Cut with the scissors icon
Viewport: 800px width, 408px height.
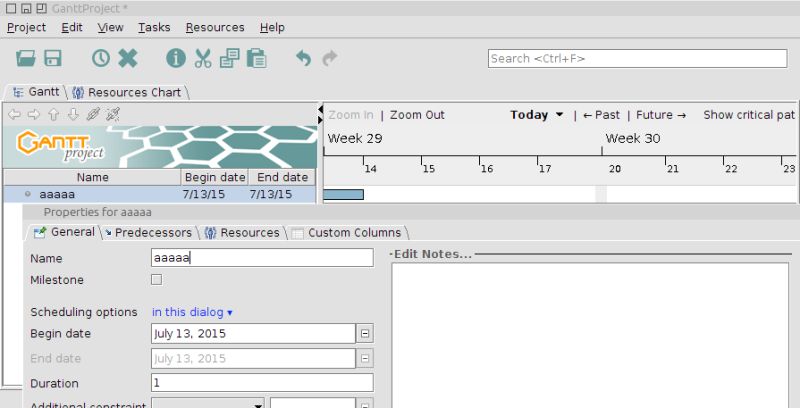pos(203,59)
